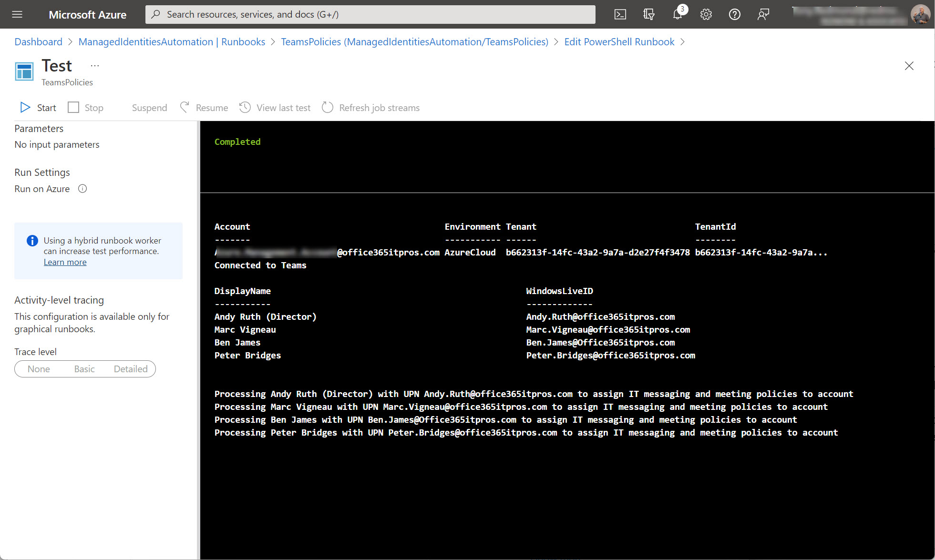Click the Start play icon
This screenshot has width=935, height=560.
[25, 108]
